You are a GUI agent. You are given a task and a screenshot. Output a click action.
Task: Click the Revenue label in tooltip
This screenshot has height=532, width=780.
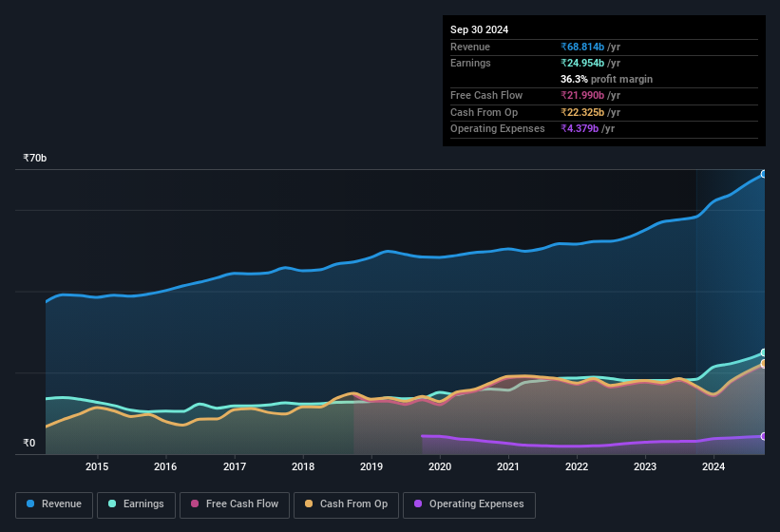(x=470, y=47)
